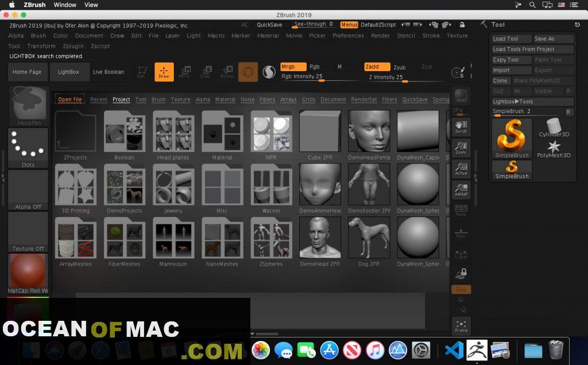Switch to Edit mode in the top shelf

pos(142,72)
